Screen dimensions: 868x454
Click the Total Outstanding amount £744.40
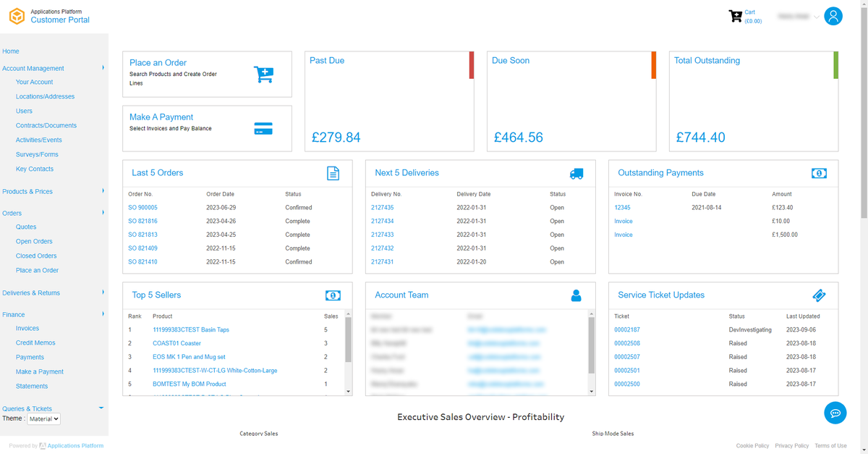click(700, 138)
